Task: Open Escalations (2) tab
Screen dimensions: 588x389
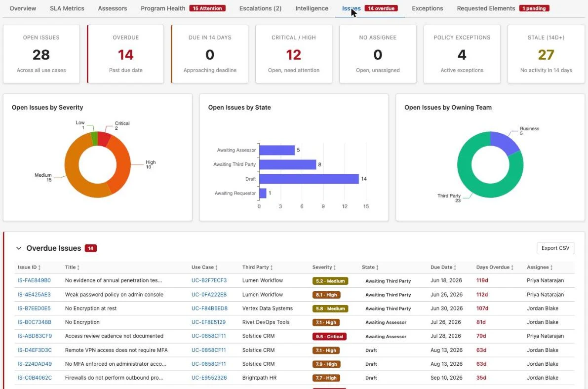Action: (x=260, y=8)
